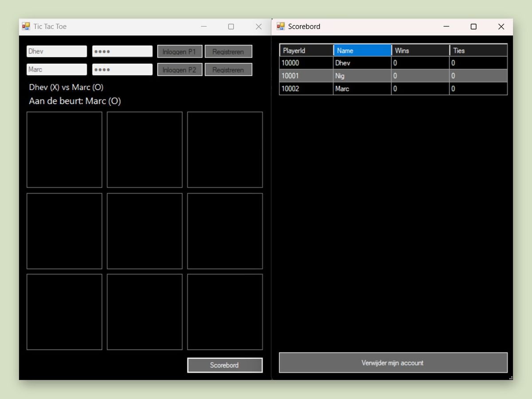Click Verwijder mijn account button

coord(393,363)
